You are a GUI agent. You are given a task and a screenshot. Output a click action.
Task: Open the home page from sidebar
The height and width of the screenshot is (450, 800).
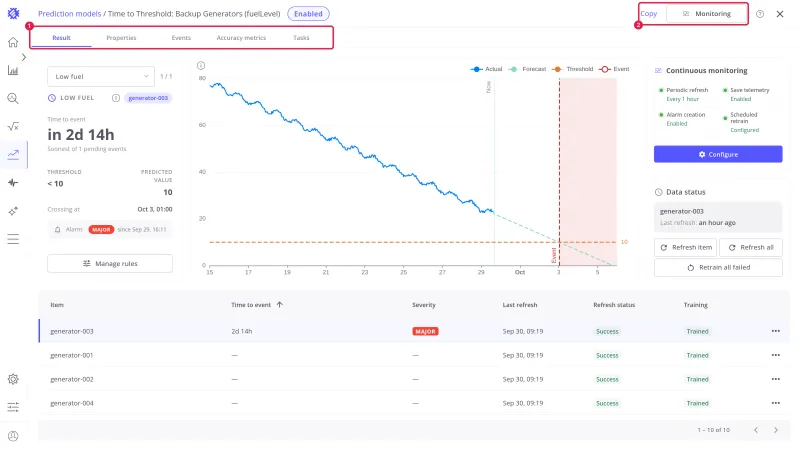(x=13, y=42)
